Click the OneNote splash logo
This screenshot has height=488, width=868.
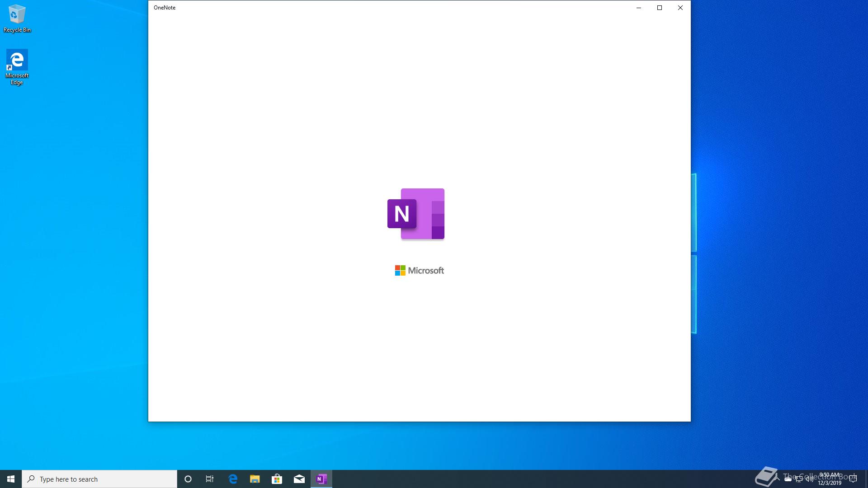[x=416, y=214]
